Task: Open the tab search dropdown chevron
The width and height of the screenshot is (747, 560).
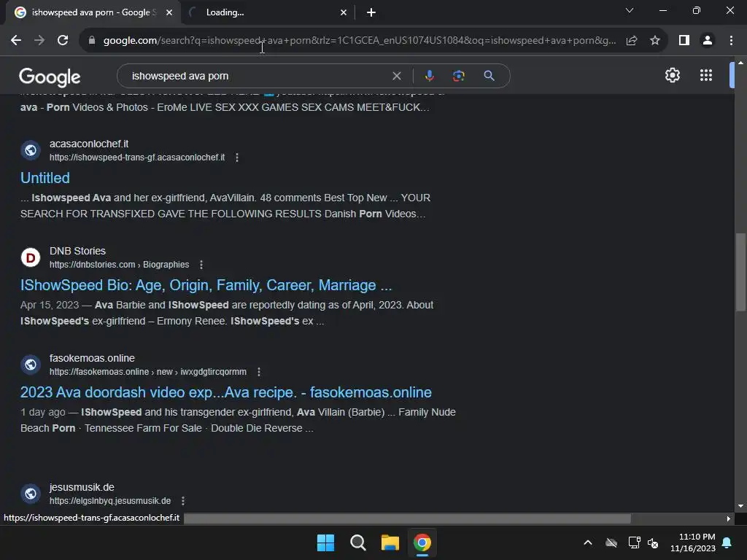Action: [x=630, y=10]
